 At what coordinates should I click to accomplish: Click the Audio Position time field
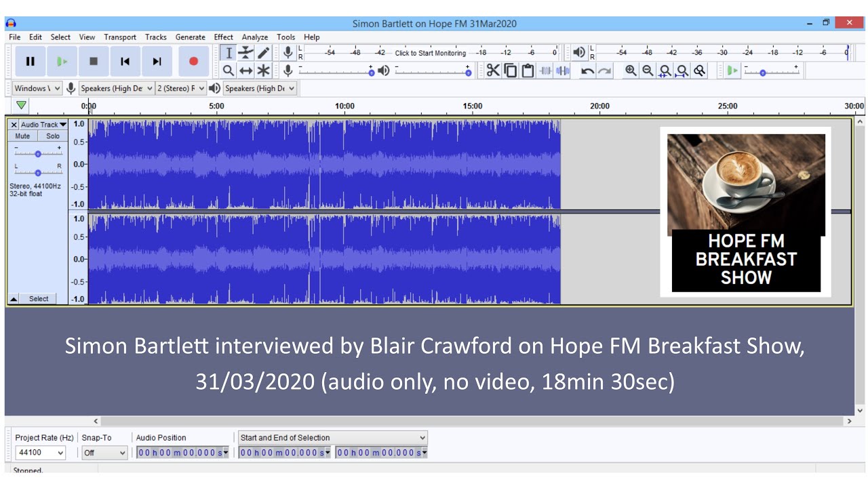coord(182,453)
